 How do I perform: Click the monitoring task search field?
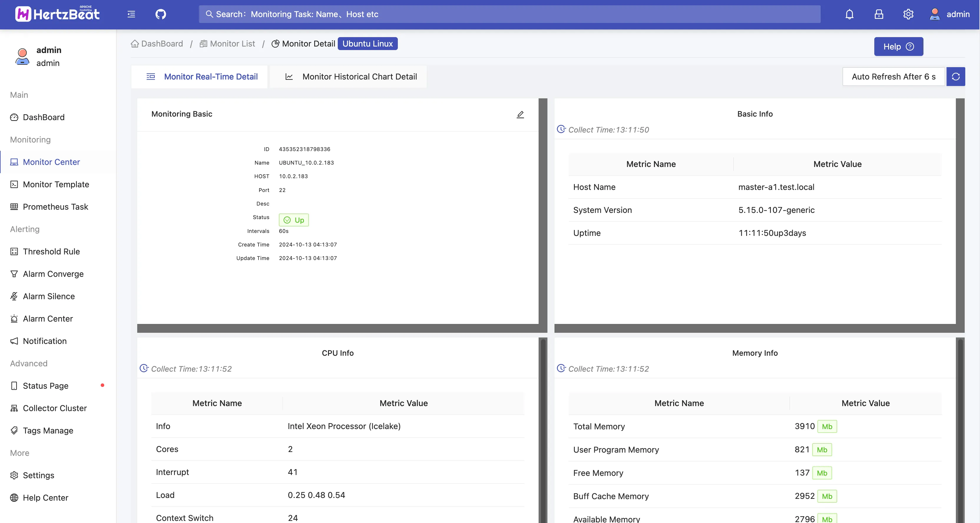pyautogui.click(x=509, y=14)
